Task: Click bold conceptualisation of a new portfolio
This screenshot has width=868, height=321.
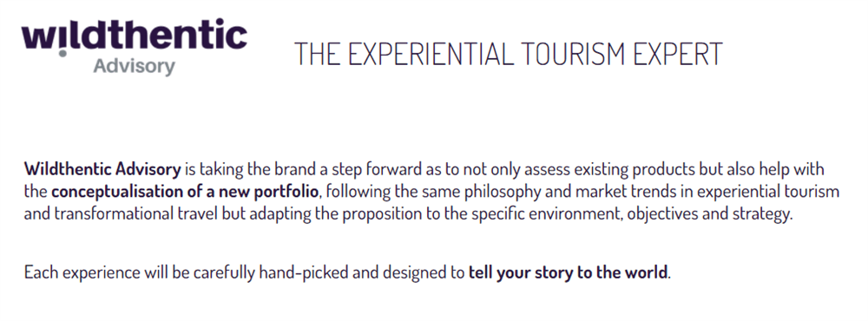Action: tap(185, 192)
